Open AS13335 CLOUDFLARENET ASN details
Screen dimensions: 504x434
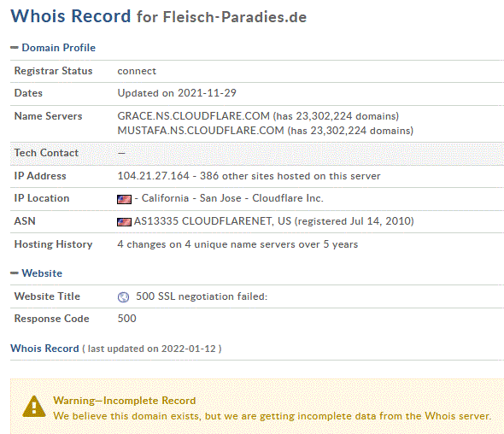point(213,221)
